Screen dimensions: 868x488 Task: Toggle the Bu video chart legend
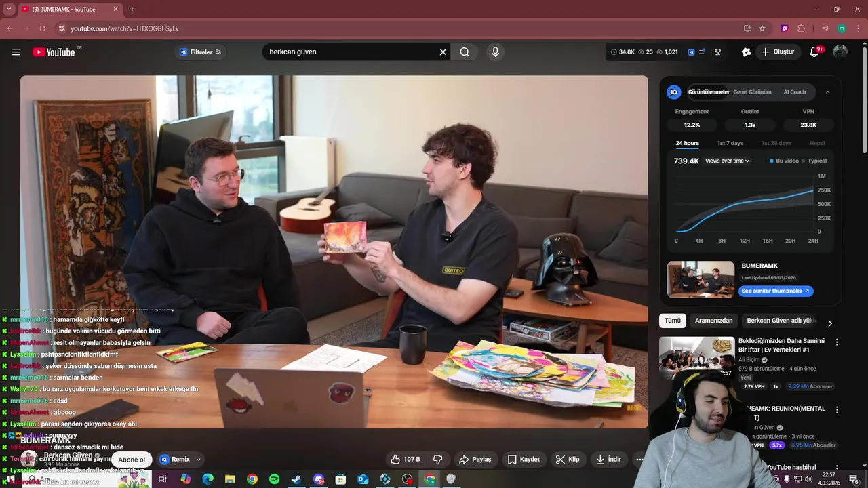coord(784,161)
